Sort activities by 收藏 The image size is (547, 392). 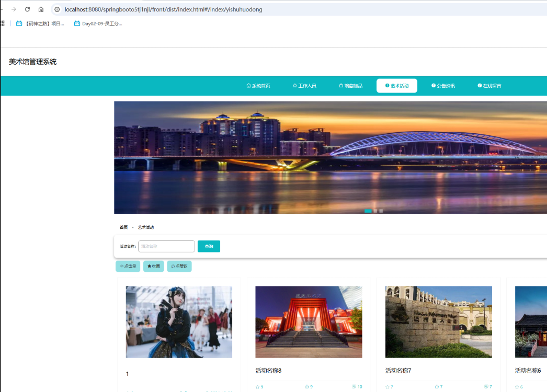(x=154, y=267)
